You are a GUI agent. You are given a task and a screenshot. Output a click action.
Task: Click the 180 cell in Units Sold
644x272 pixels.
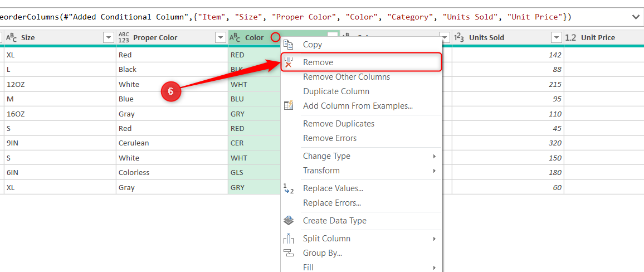click(x=508, y=173)
